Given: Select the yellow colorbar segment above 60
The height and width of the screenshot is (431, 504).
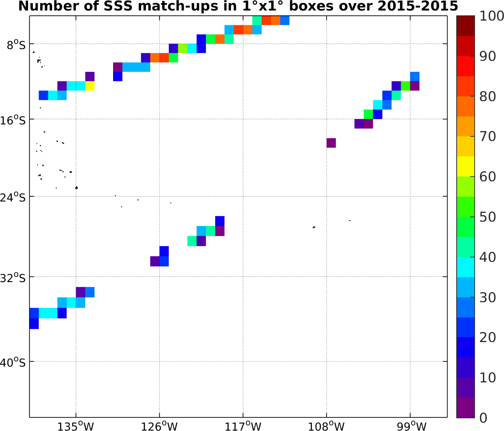Looking at the screenshot, I should pos(465,166).
